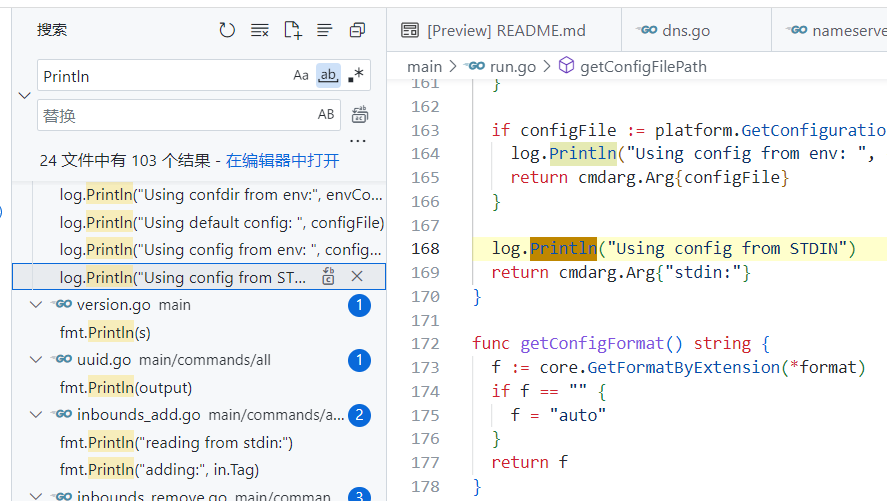Collapse all search results

pos(357,30)
